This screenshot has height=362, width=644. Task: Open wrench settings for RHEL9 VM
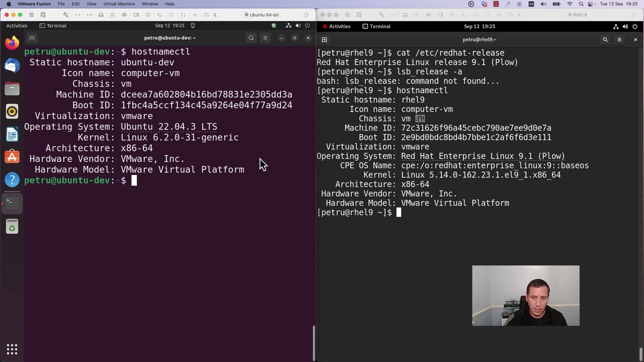[382, 15]
